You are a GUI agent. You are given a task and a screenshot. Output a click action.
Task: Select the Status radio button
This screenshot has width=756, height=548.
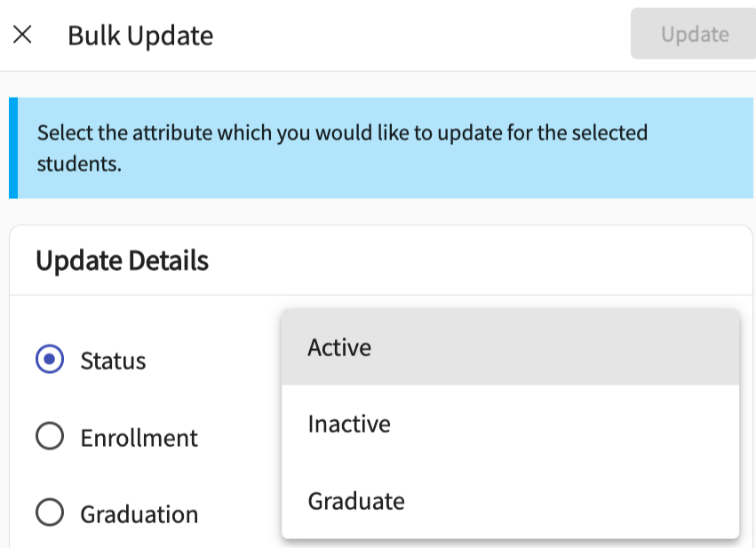50,360
